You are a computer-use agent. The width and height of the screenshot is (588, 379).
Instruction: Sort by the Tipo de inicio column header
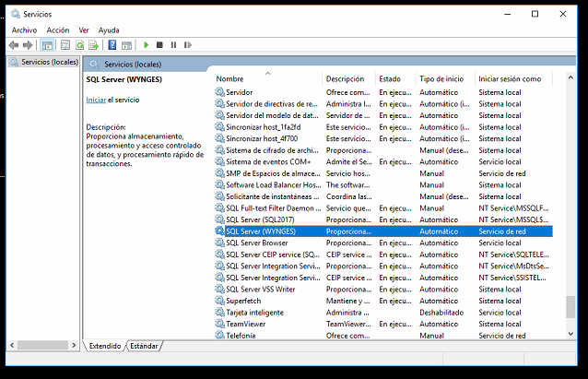pos(441,79)
